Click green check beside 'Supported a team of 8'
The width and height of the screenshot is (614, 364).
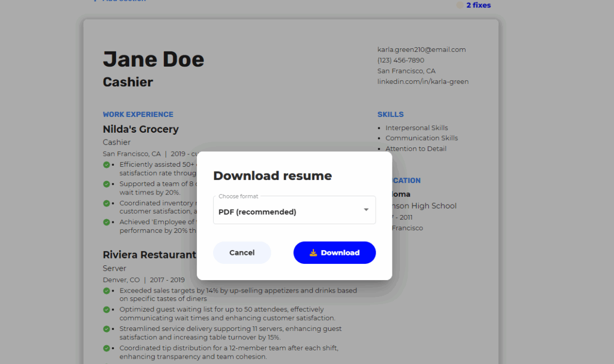tap(107, 184)
